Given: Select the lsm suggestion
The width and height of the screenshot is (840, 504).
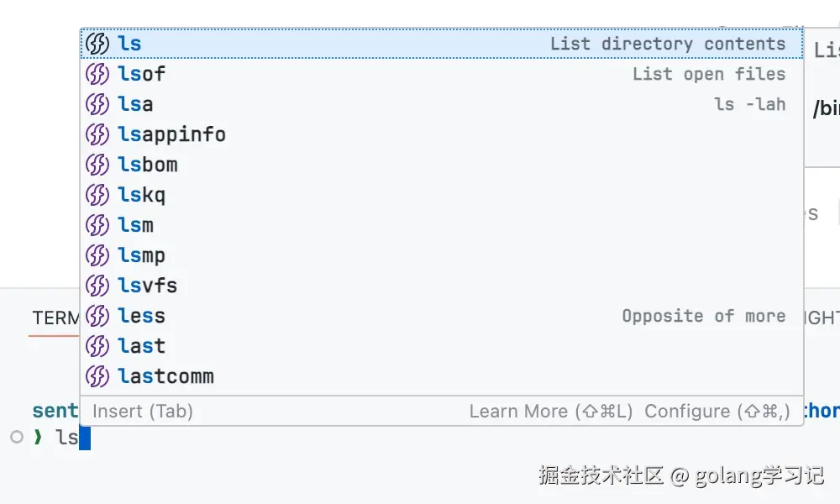Looking at the screenshot, I should coord(442,225).
